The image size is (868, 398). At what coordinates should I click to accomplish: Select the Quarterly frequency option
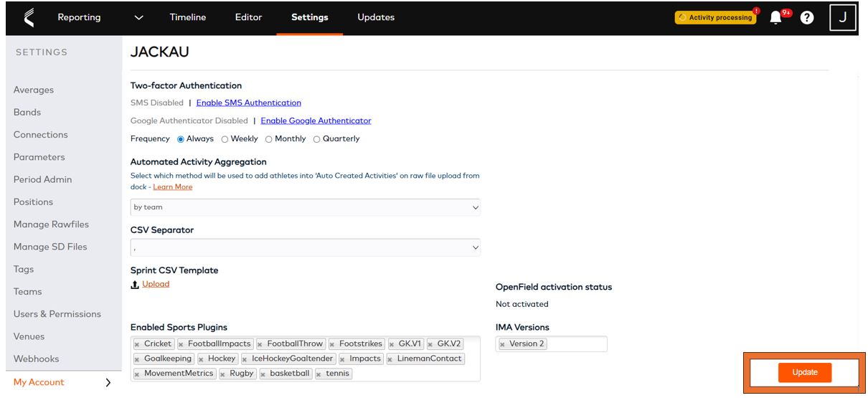tap(316, 139)
